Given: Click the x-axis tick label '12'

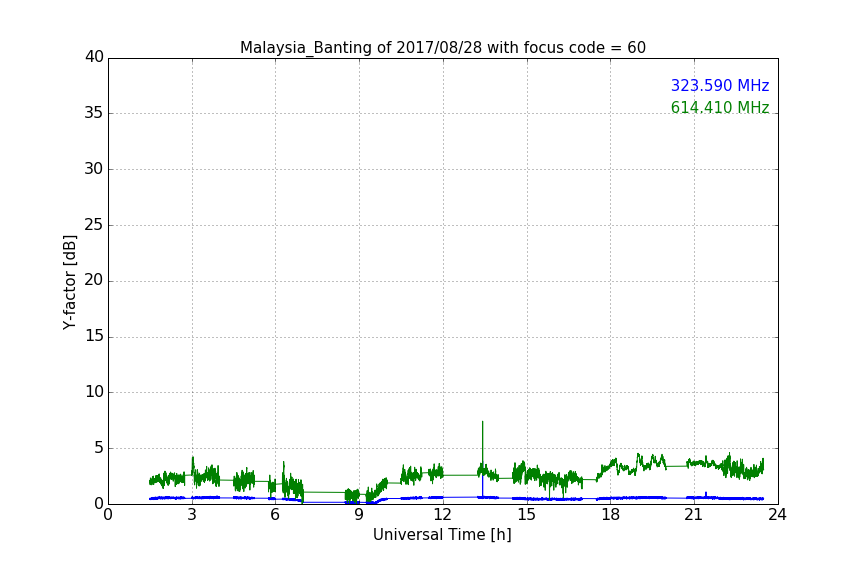Looking at the screenshot, I should tap(442, 515).
